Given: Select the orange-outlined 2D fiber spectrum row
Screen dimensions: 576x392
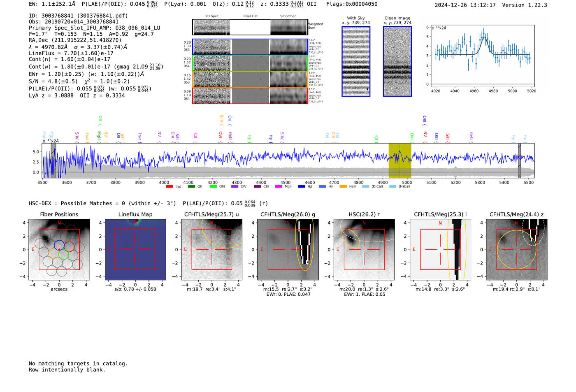Looking at the screenshot, I should [250, 79].
